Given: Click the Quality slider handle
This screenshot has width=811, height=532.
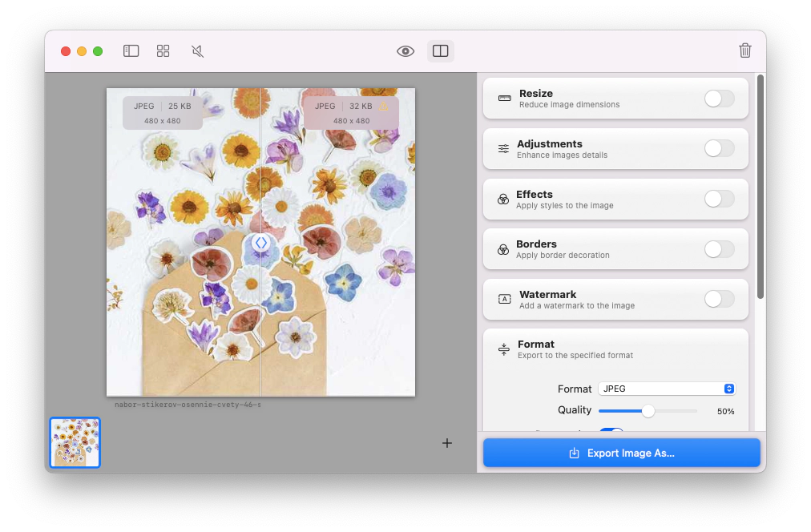Looking at the screenshot, I should [x=648, y=411].
